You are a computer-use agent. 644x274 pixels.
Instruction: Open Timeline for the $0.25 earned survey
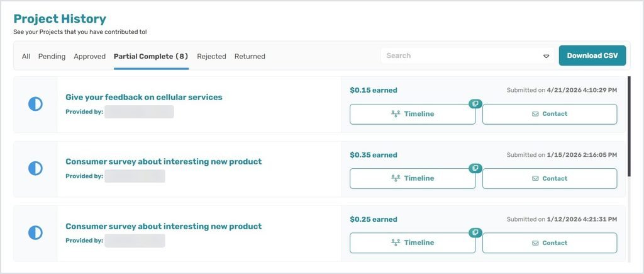[413, 243]
